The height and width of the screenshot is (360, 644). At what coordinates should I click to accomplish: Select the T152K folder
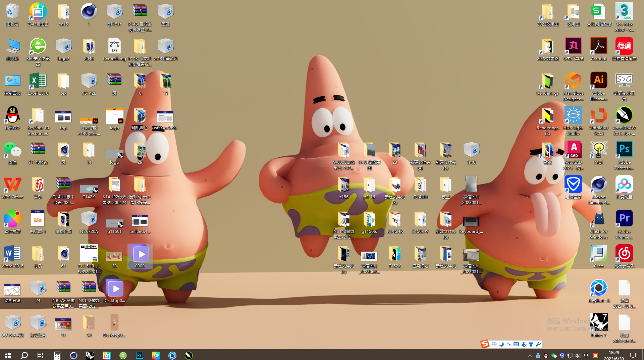395,257
